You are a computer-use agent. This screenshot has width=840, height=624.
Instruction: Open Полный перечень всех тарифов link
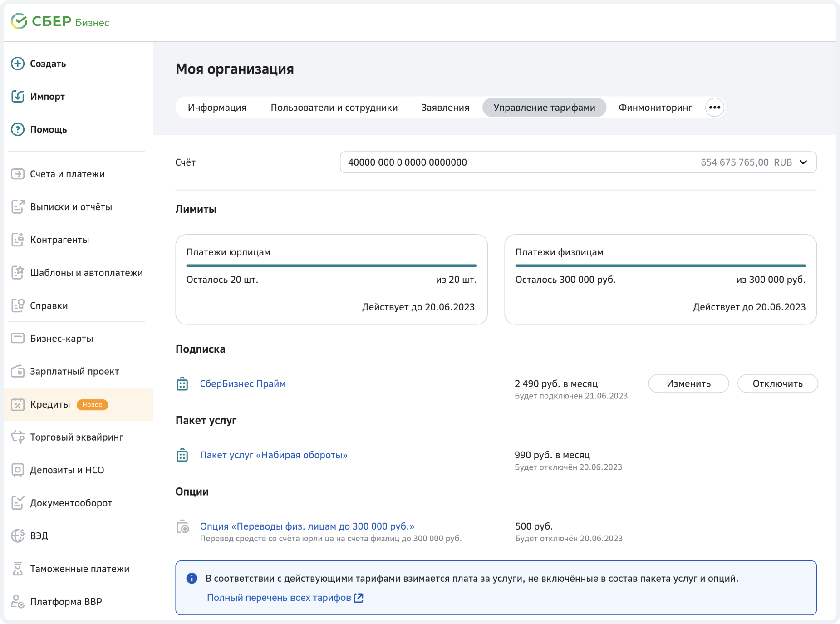pyautogui.click(x=279, y=598)
